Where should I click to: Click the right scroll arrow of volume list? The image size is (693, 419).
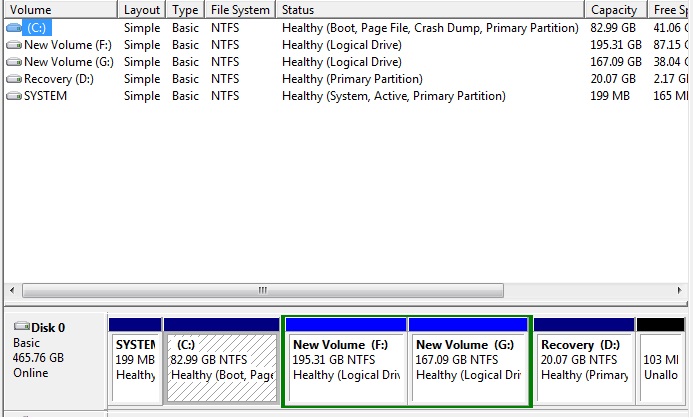point(684,291)
